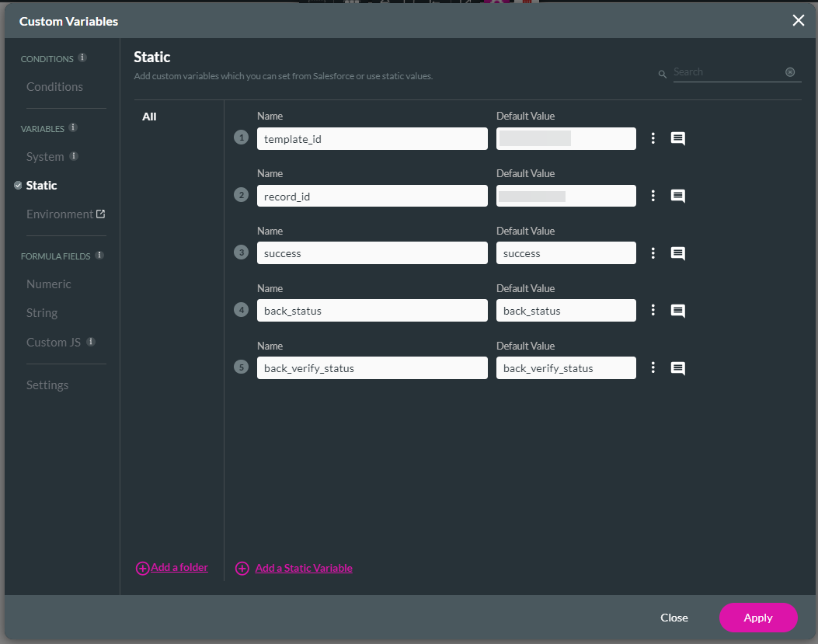Click info icon beside Custom JS

[91, 342]
